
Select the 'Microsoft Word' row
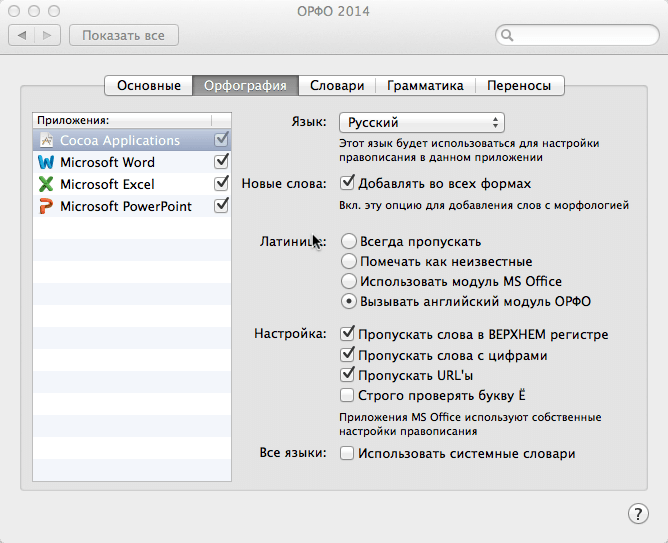(x=132, y=162)
